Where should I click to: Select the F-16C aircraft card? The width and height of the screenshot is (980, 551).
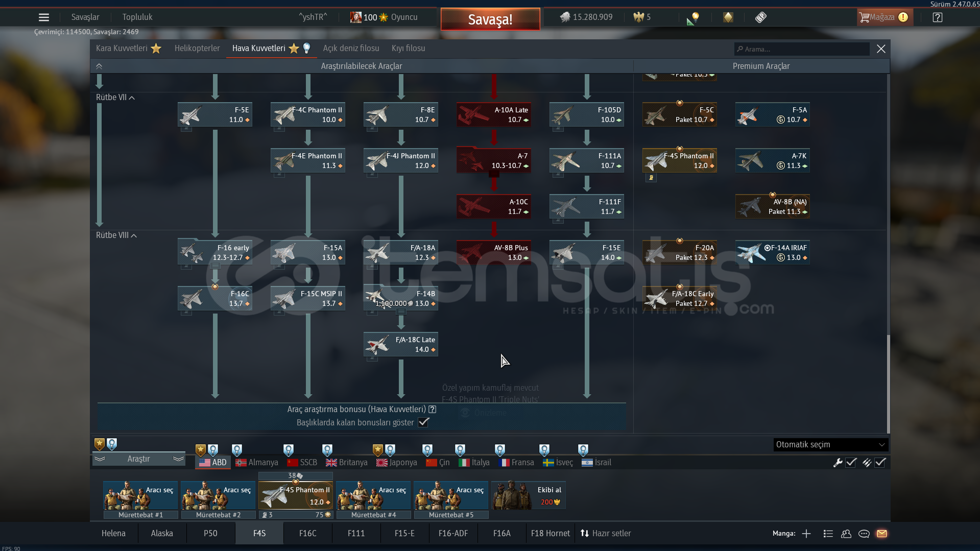pyautogui.click(x=215, y=298)
